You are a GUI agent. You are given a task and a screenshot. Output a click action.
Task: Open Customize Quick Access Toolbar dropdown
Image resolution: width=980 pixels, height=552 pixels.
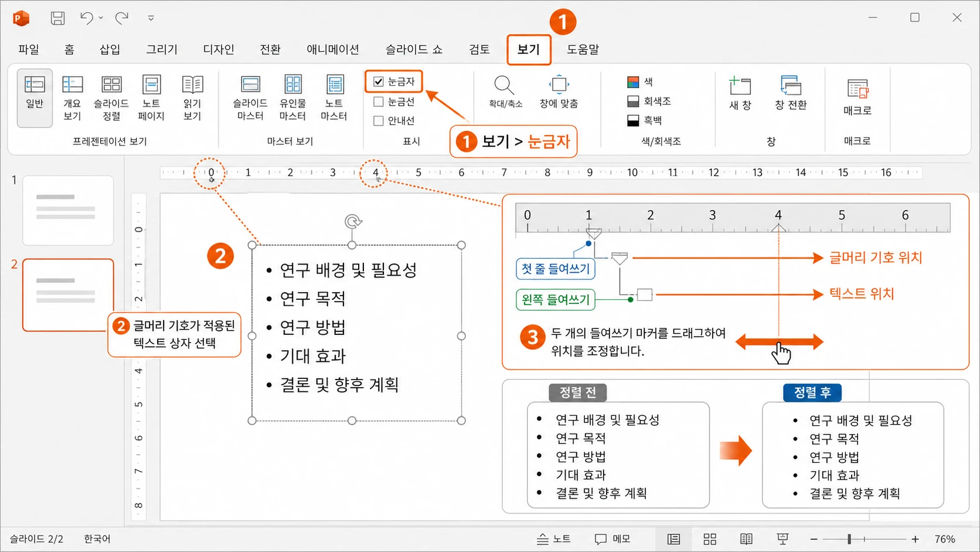click(151, 18)
